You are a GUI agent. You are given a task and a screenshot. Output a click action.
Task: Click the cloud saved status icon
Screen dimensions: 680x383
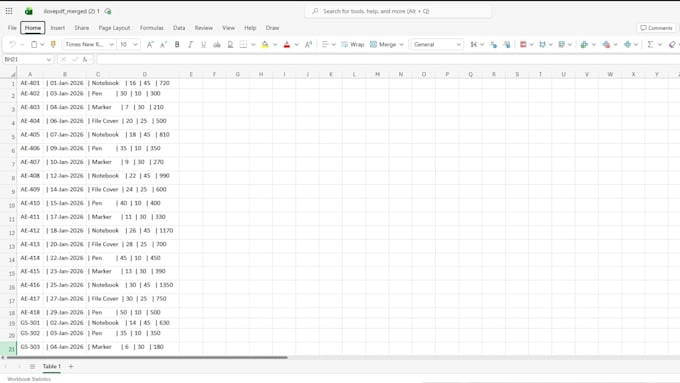[108, 11]
